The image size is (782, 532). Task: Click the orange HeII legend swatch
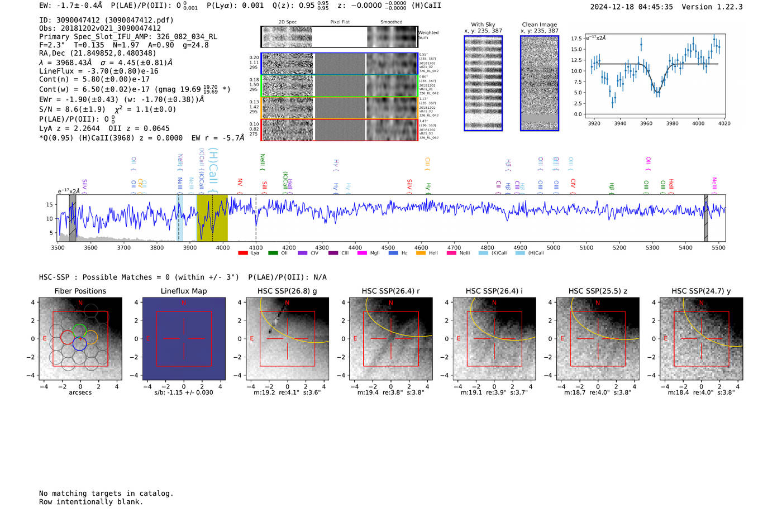click(x=421, y=253)
